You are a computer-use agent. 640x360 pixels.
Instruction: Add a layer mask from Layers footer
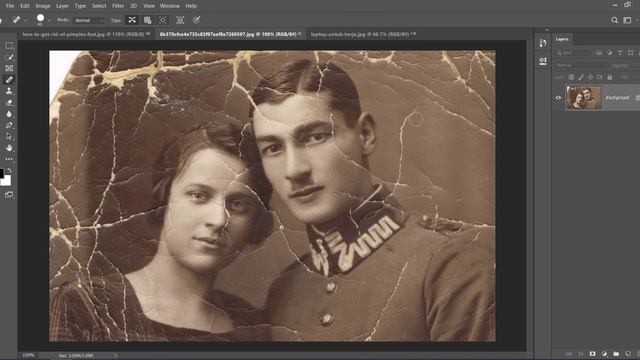(x=592, y=353)
